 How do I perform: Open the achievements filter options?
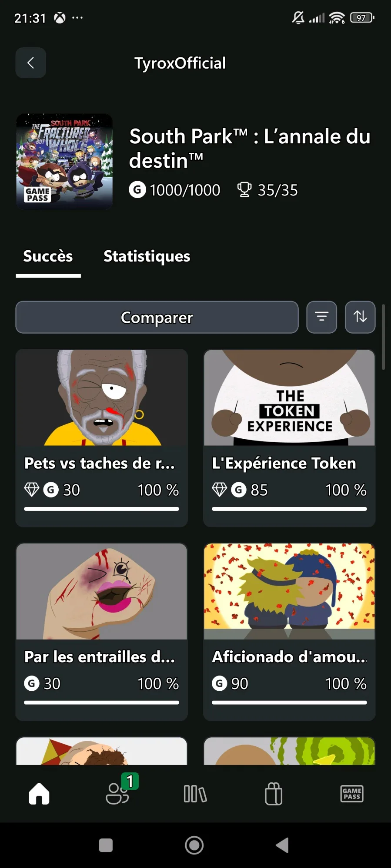[321, 317]
